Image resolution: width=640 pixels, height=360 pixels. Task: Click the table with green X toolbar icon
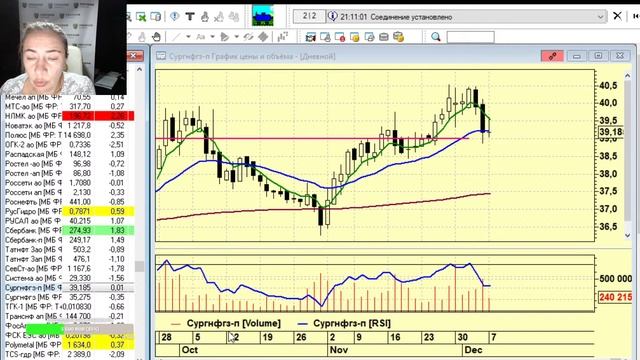tap(141, 17)
